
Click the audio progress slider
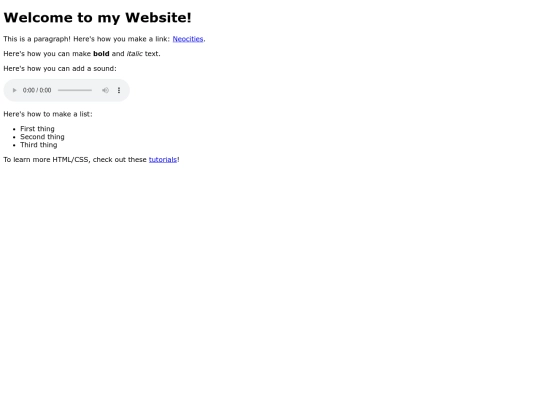(x=75, y=90)
